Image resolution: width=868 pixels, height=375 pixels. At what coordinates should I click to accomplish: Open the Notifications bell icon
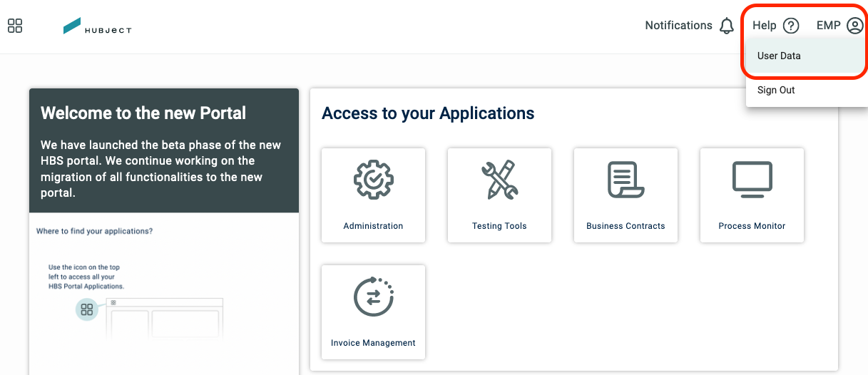click(x=727, y=26)
